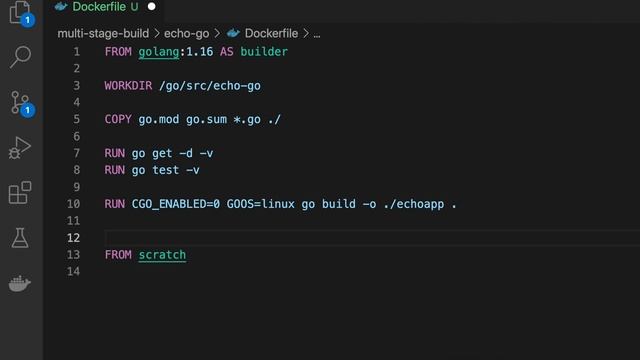640x360 pixels.
Task: Open Source Control branch icon
Action: coord(20,102)
